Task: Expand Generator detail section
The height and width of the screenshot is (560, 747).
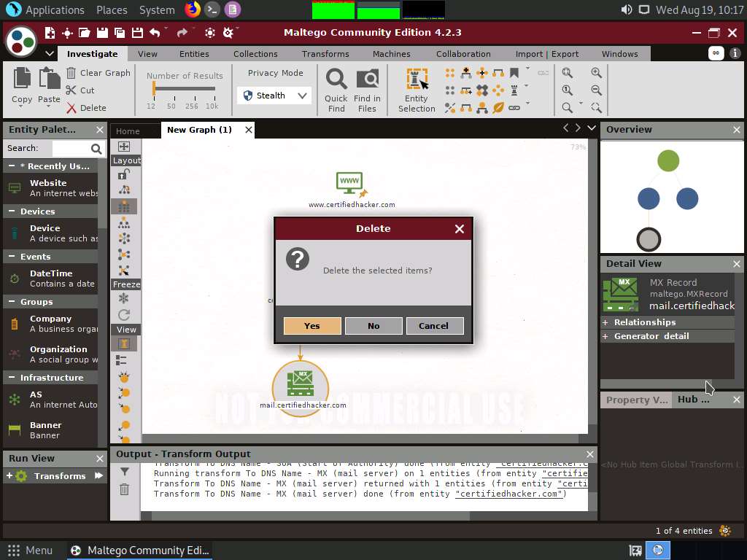Action: point(605,336)
